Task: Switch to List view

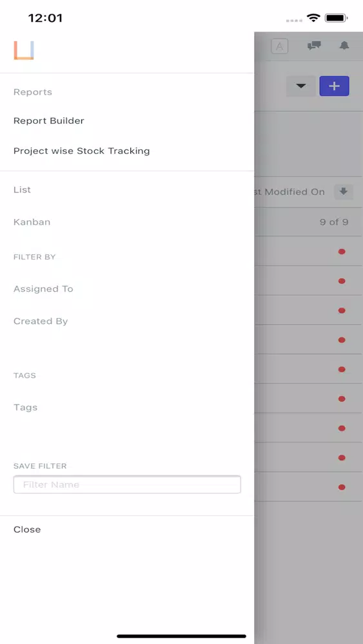Action: (22, 190)
